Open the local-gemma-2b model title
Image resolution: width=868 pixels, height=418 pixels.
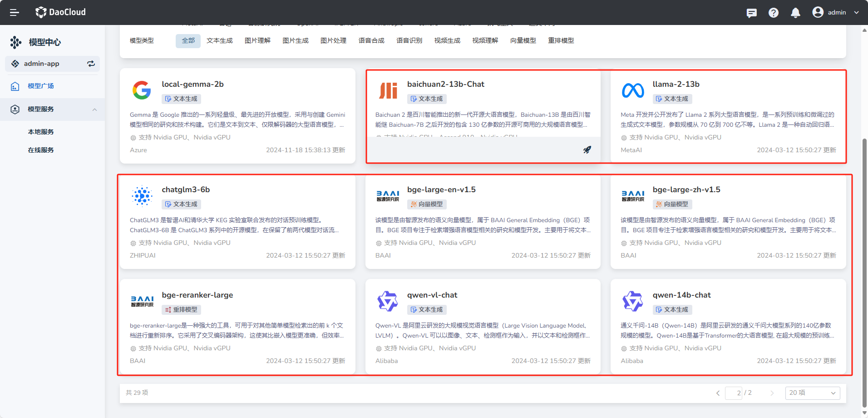[192, 84]
